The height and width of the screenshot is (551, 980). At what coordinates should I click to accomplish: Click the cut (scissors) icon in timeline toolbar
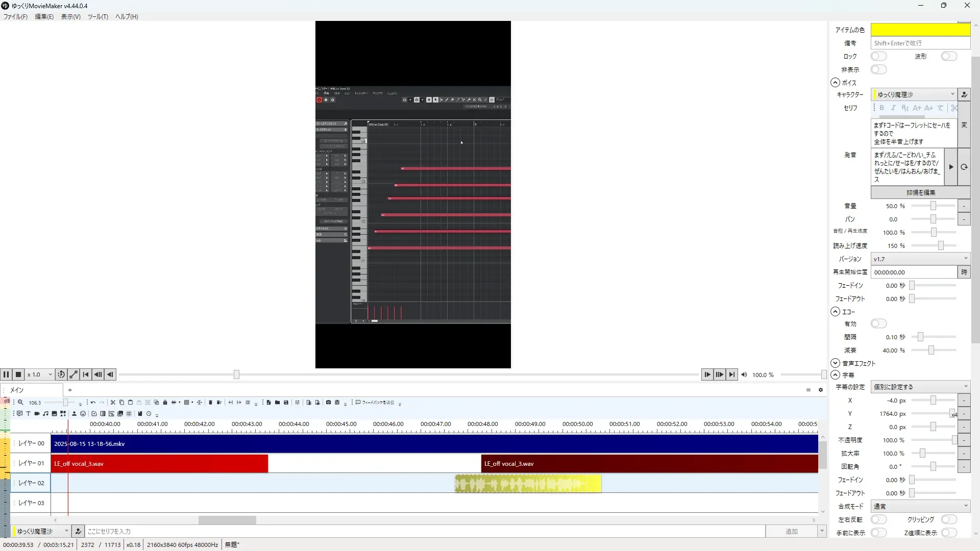[x=113, y=403]
